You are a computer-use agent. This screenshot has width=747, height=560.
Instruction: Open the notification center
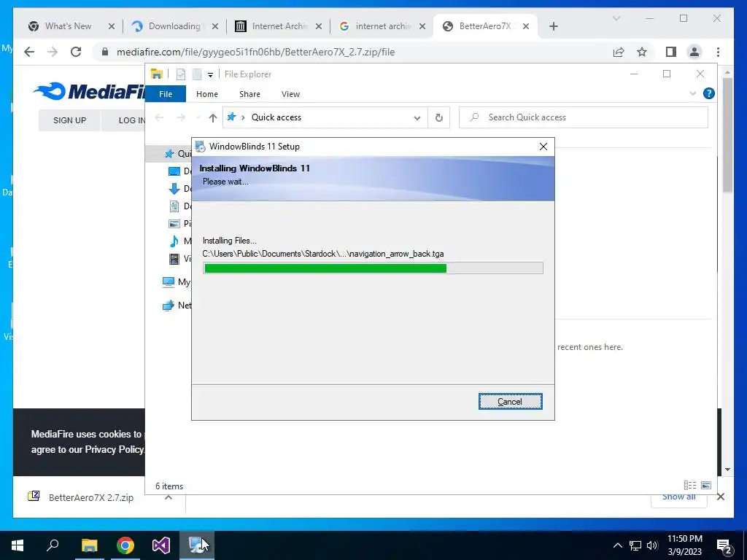tap(724, 546)
